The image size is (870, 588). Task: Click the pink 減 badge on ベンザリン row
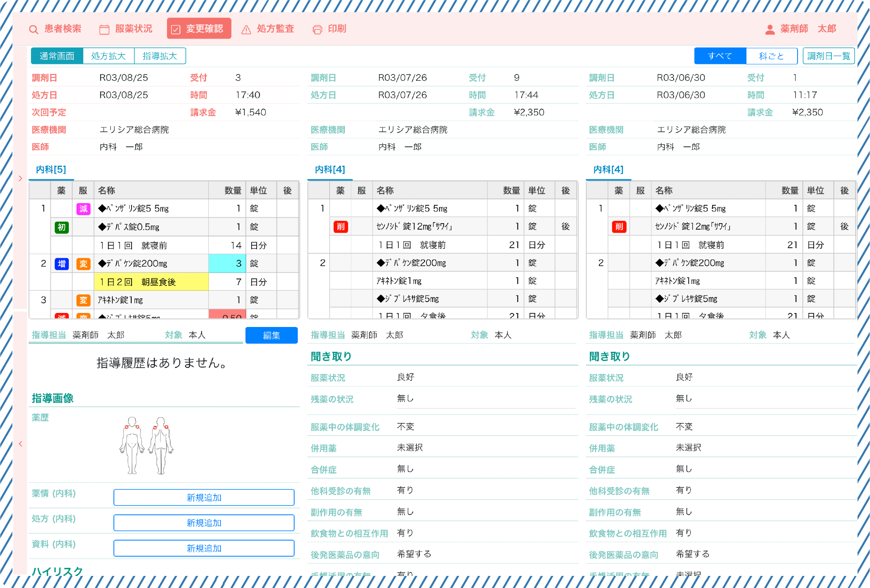click(83, 209)
